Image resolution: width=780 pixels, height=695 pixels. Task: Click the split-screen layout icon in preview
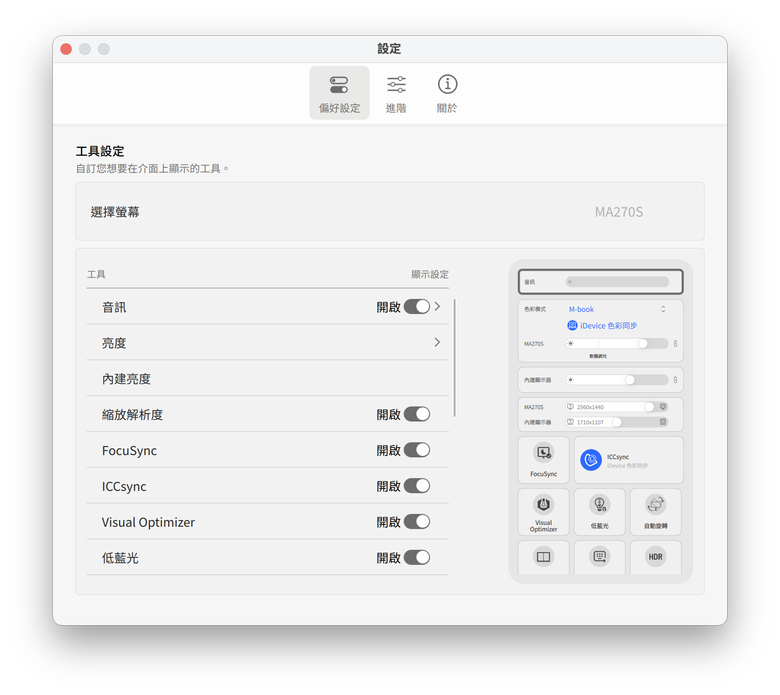[543, 557]
